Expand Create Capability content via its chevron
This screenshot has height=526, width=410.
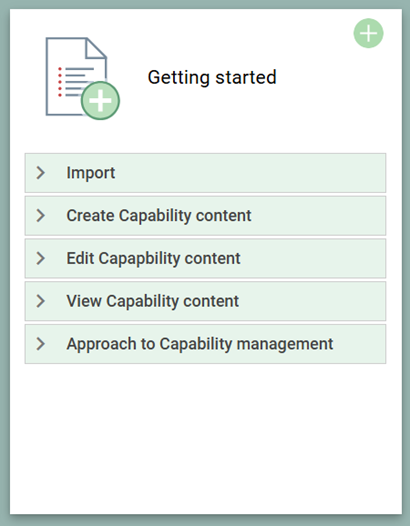[41, 215]
